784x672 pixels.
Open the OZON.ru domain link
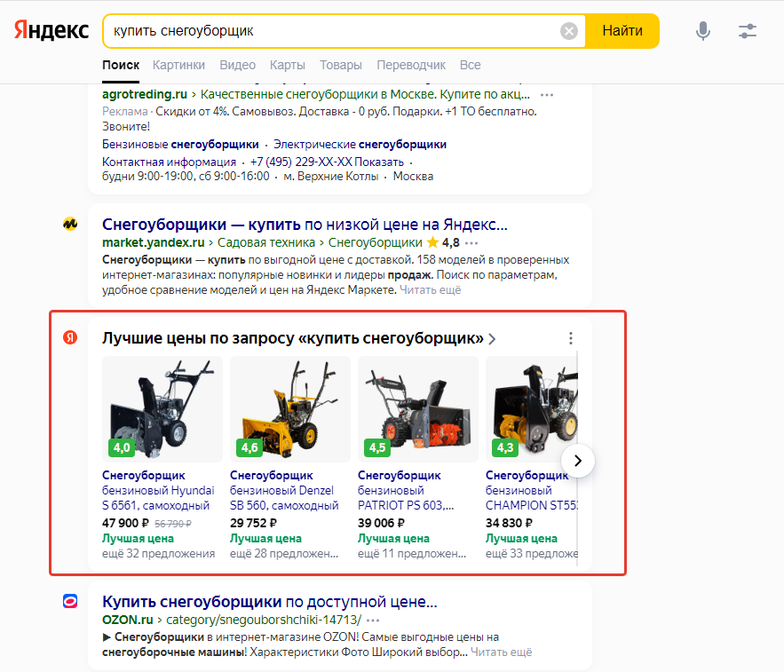click(x=128, y=620)
